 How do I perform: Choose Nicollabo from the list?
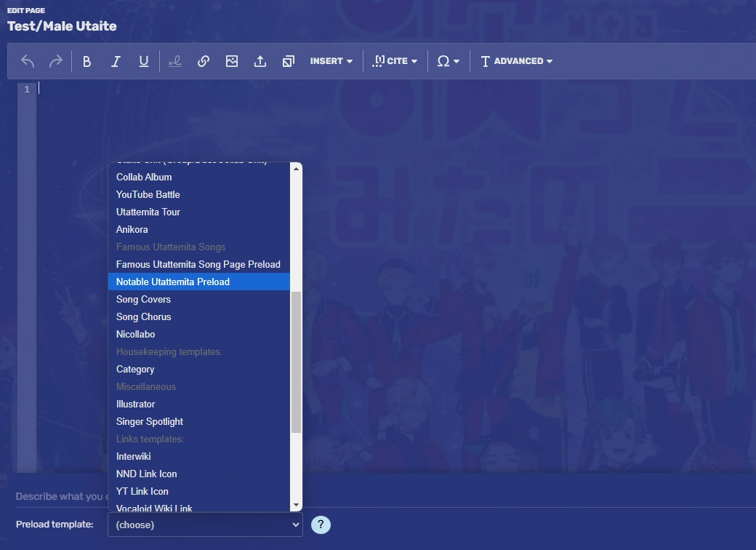click(199, 335)
